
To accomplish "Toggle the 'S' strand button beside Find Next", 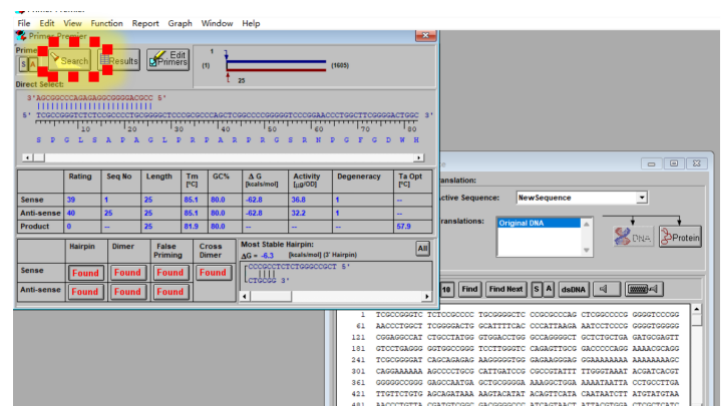I will [x=536, y=289].
